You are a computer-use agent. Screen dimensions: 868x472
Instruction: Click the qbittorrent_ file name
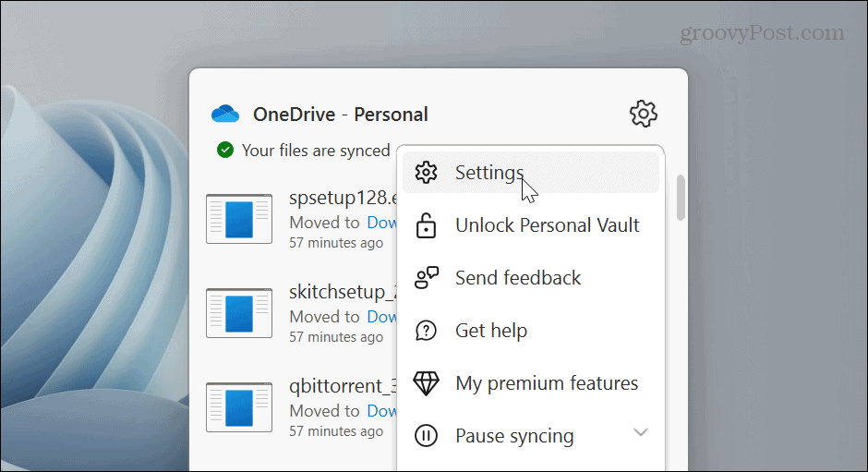[x=343, y=386]
